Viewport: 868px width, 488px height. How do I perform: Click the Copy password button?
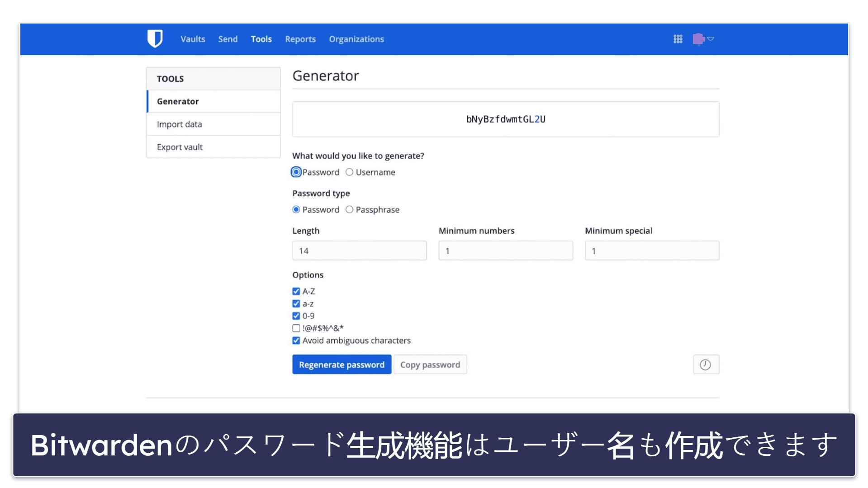(430, 365)
